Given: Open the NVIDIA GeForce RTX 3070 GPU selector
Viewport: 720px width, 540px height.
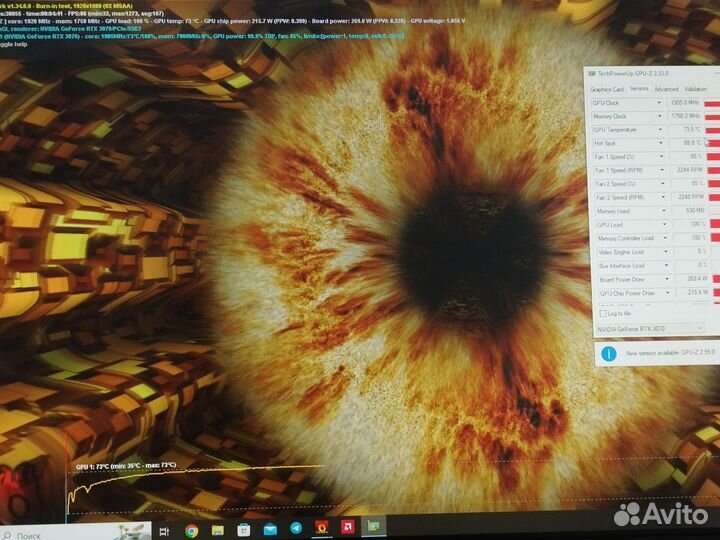Looking at the screenshot, I should [650, 329].
